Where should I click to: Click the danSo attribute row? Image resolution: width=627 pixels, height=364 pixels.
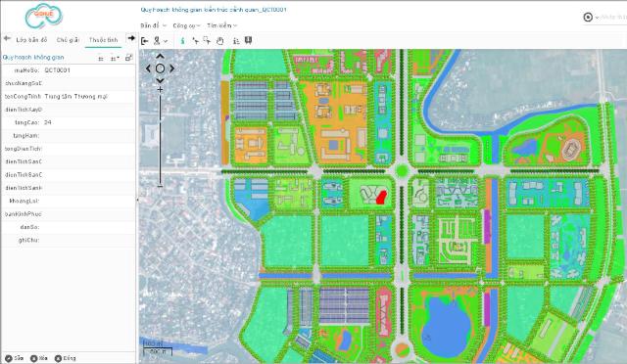(x=68, y=227)
